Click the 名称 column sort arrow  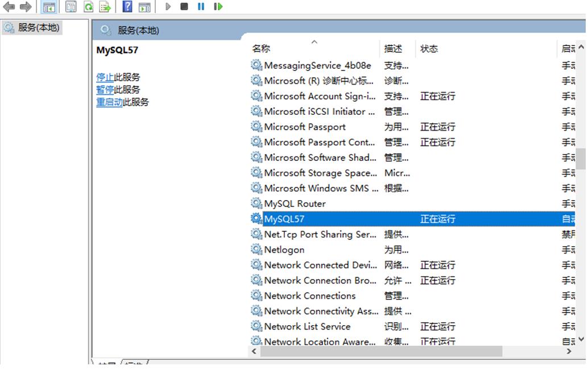315,41
